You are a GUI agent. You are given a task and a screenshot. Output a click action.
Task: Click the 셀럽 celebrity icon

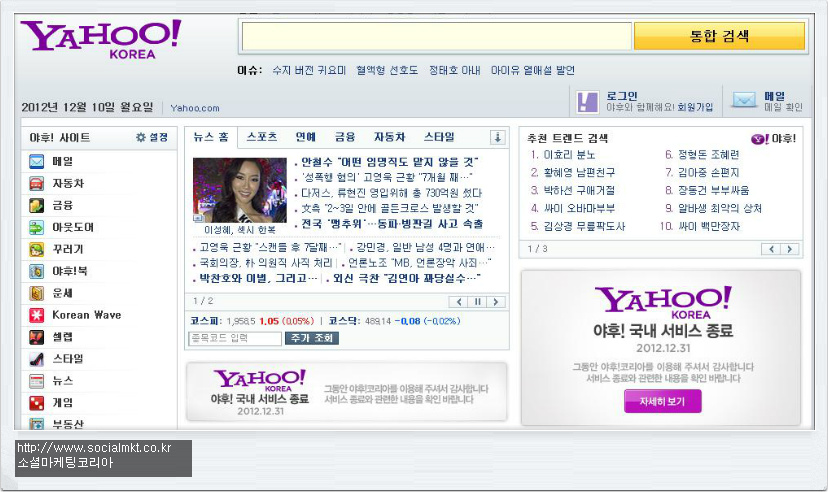pyautogui.click(x=36, y=337)
